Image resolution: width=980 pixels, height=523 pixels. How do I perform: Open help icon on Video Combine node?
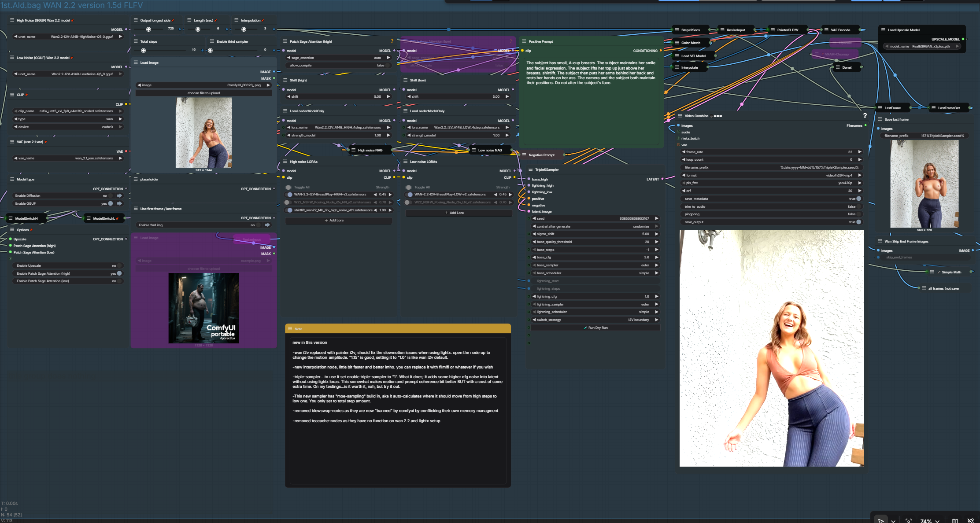865,116
